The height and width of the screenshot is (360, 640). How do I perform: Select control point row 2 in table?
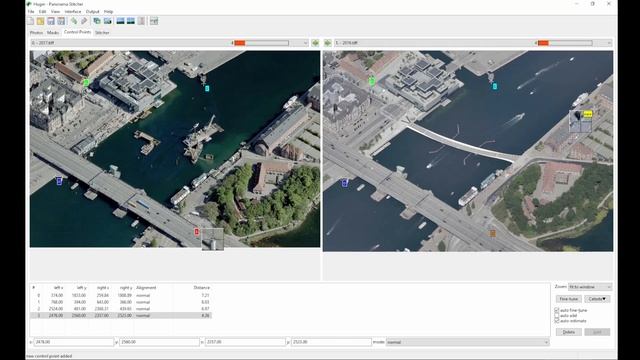[121, 309]
